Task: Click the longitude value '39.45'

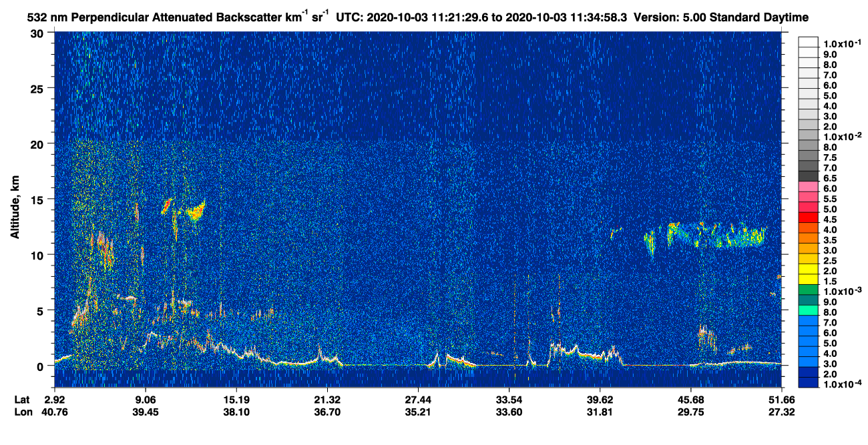Action: 145,412
